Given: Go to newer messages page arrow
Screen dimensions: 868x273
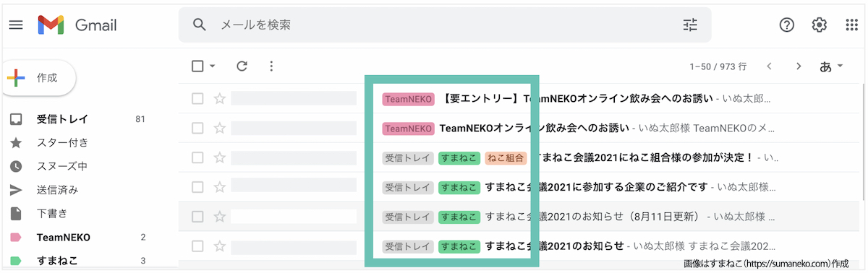Looking at the screenshot, I should [x=769, y=66].
